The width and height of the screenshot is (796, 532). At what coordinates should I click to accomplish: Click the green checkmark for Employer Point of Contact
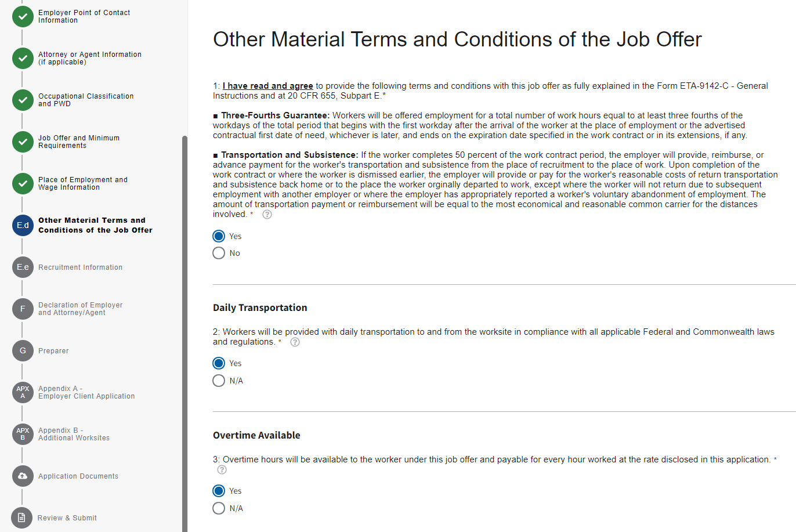tap(23, 16)
